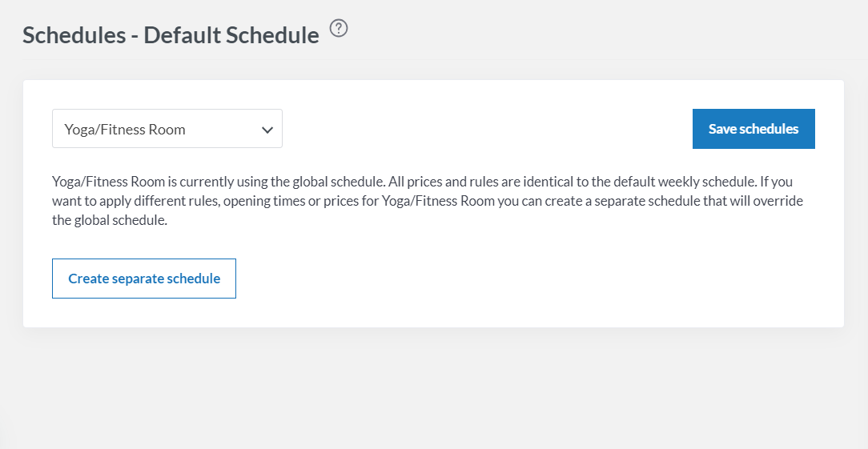This screenshot has height=449, width=868.
Task: Click the white schedule card background
Action: 520,280
